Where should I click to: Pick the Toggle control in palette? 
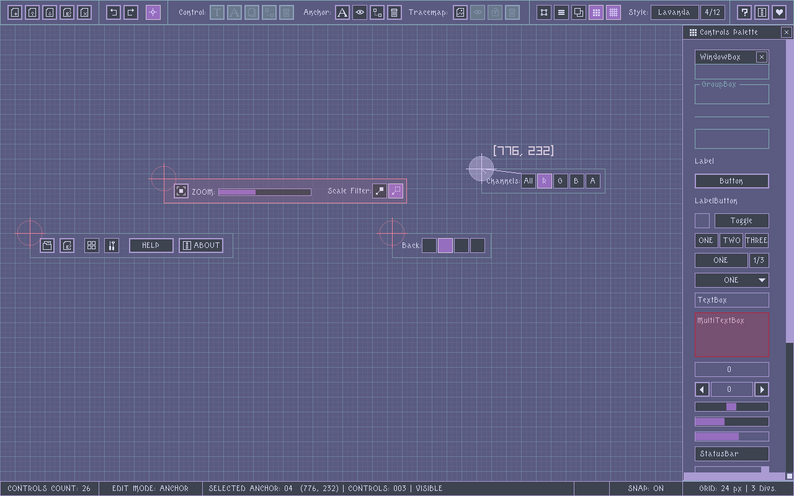coord(741,221)
